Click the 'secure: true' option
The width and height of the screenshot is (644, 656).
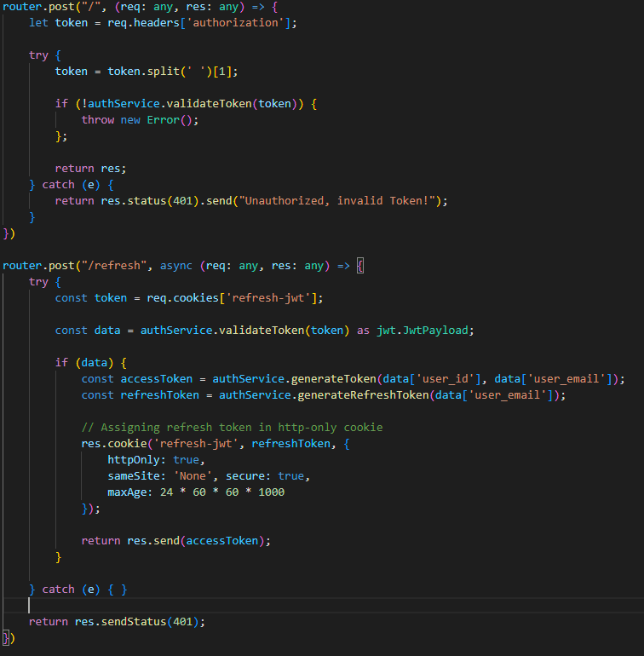(264, 476)
